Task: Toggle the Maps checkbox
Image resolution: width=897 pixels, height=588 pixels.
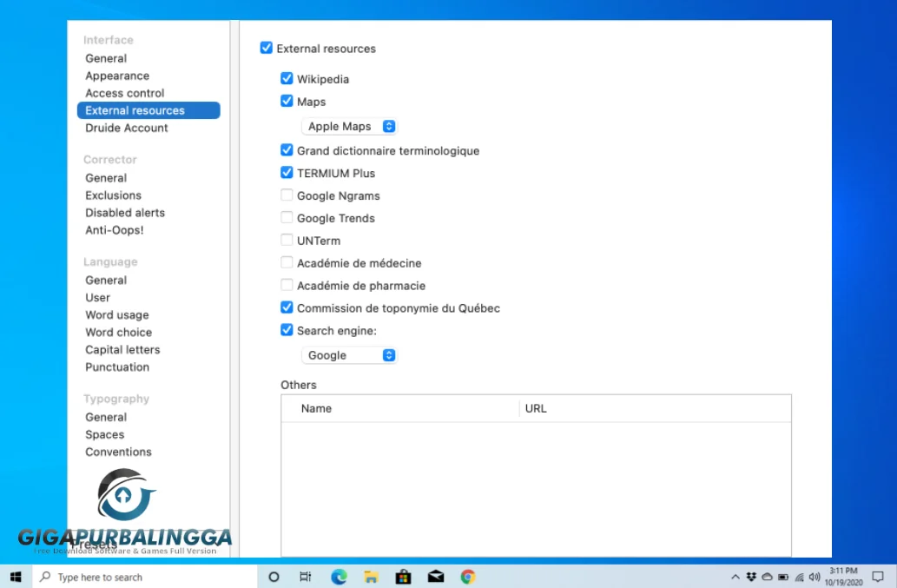Action: point(287,101)
